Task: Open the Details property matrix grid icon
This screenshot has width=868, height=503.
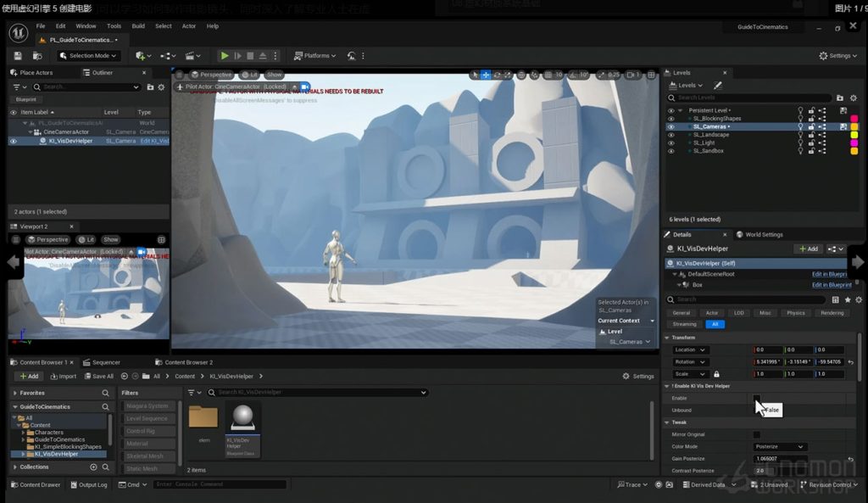Action: click(836, 299)
